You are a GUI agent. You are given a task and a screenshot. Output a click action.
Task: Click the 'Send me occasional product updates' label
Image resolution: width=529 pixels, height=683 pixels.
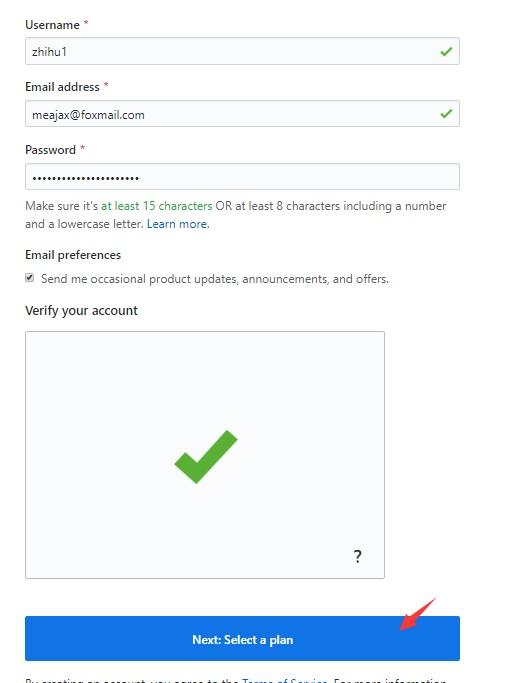click(x=214, y=279)
